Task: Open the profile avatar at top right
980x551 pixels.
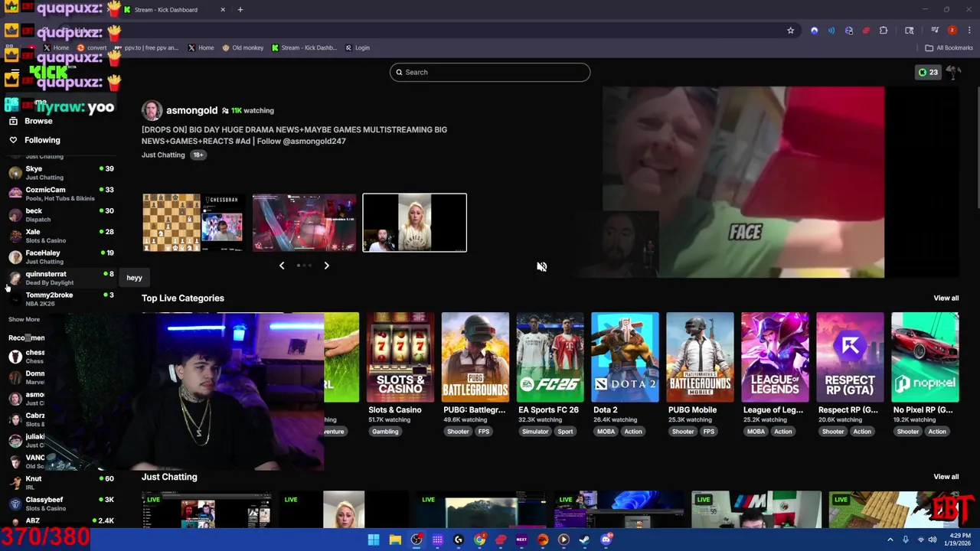Action: pos(953,72)
